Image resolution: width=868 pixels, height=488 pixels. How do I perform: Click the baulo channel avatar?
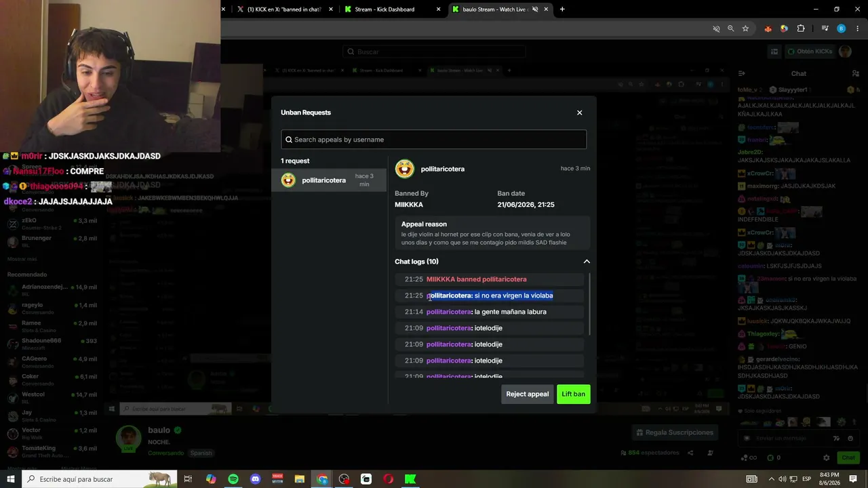(x=128, y=439)
